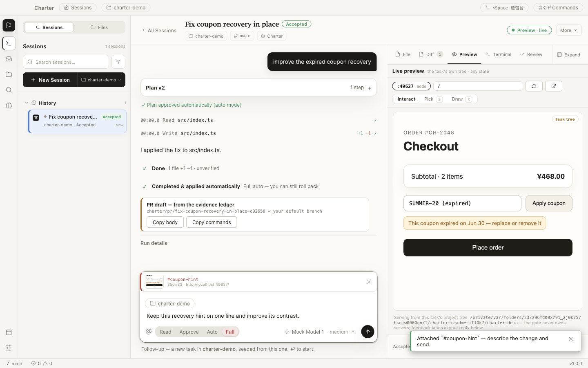Image resolution: width=588 pixels, height=368 pixels.
Task: Click the Space quick launcher button
Action: pos(504,8)
